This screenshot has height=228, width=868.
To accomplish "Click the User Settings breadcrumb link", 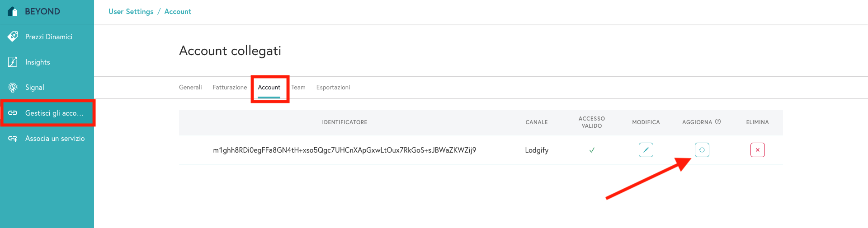I will coord(131,12).
